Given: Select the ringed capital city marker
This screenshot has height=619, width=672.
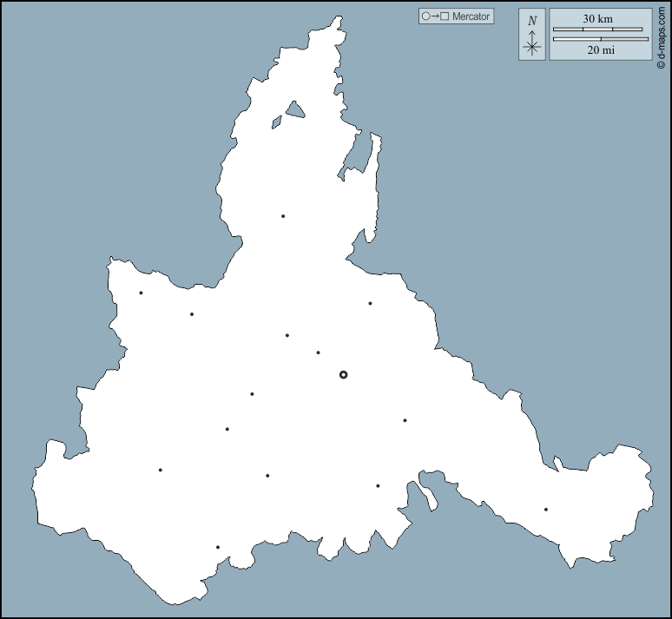Looking at the screenshot, I should (343, 374).
